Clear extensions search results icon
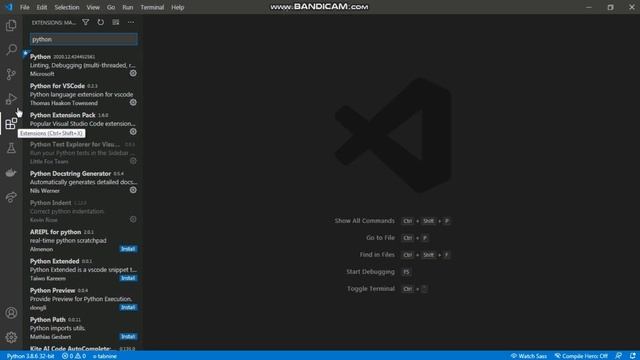640x360 pixels. 116,22
